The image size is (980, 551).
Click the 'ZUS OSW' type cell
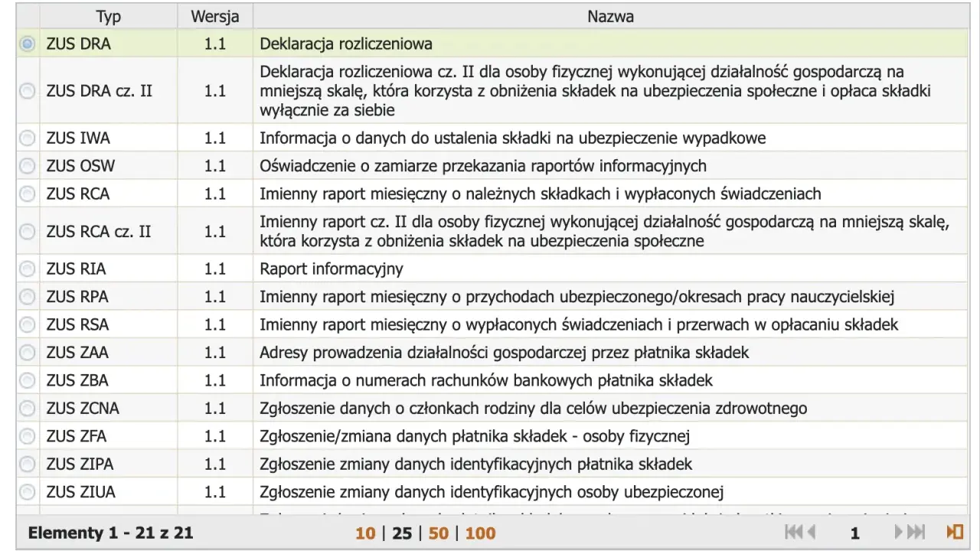tap(108, 166)
